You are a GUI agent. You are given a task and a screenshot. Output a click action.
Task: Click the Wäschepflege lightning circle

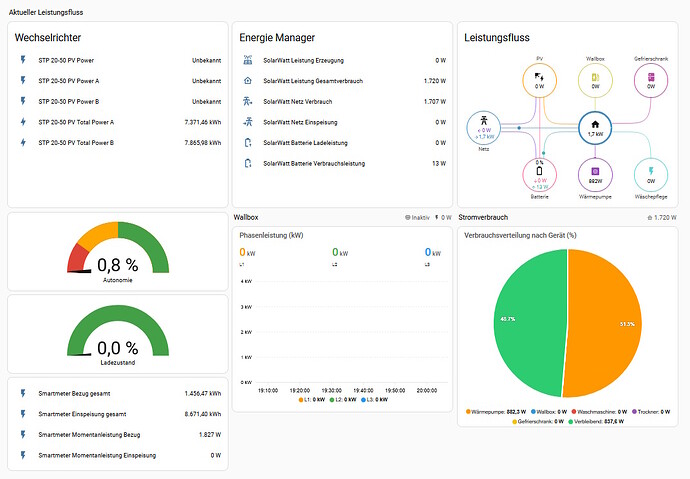coord(651,174)
